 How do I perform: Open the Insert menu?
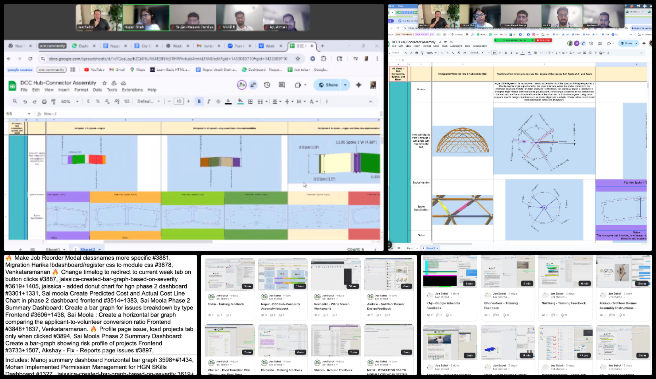(64, 90)
